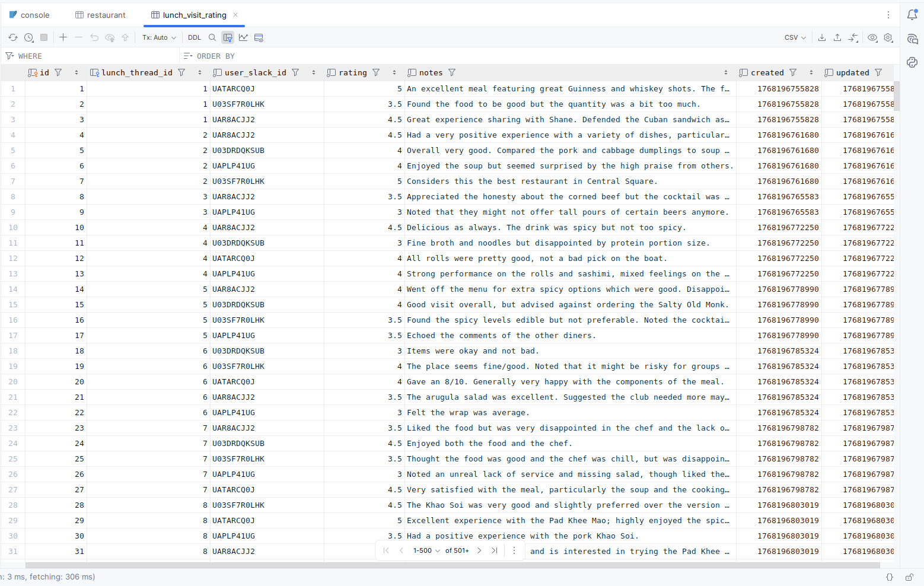Toggle the read-only lock icon in status bar
The width and height of the screenshot is (924, 586).
pos(909,577)
